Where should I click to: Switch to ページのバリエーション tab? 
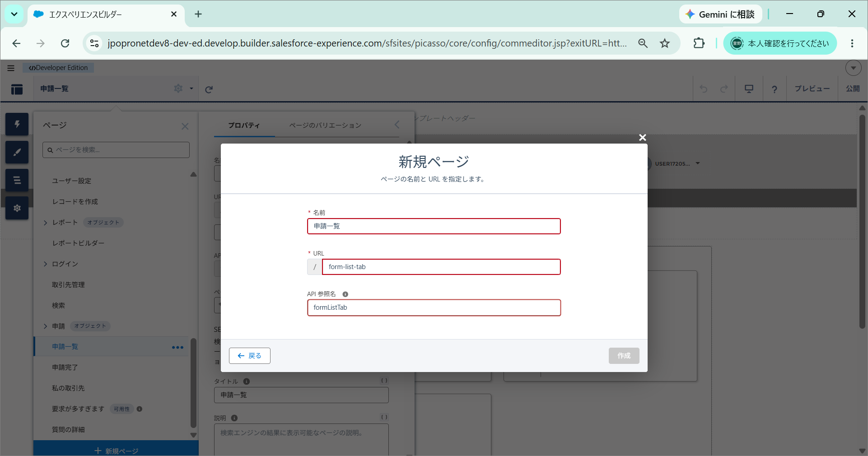325,125
